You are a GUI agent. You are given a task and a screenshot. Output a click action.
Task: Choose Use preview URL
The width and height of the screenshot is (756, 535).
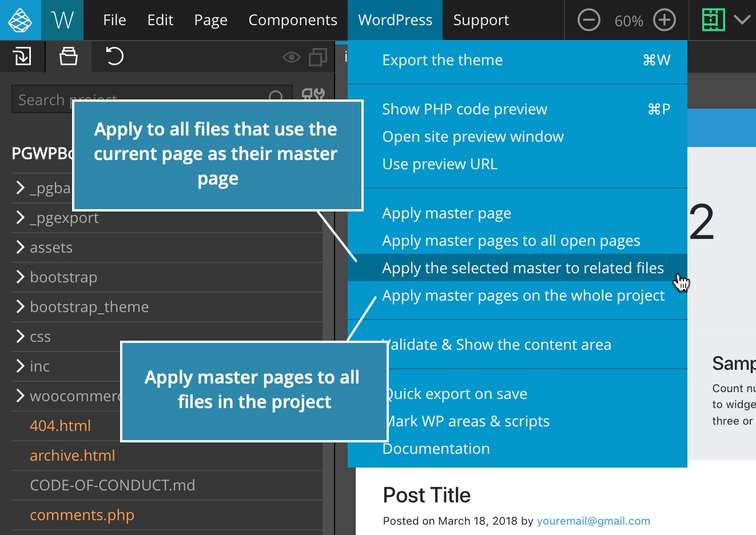point(518,164)
